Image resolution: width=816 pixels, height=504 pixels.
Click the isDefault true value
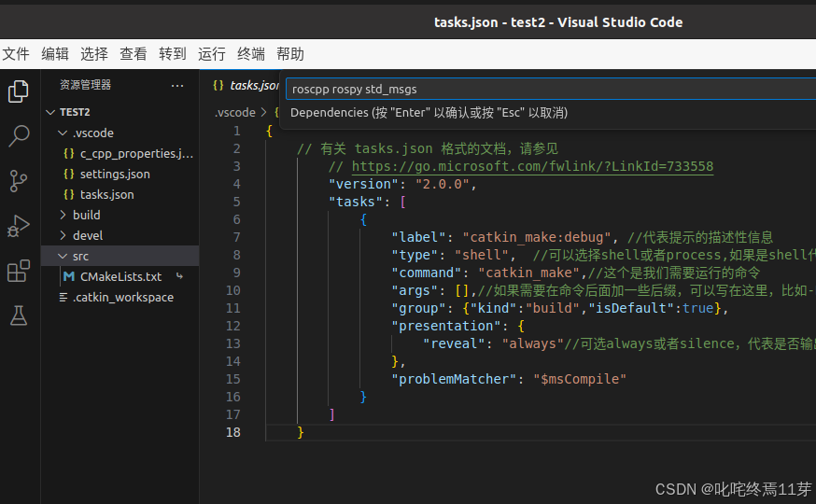click(x=697, y=308)
